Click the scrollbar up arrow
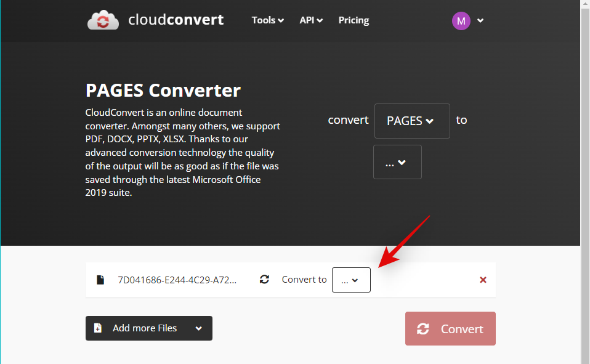 click(x=585, y=5)
